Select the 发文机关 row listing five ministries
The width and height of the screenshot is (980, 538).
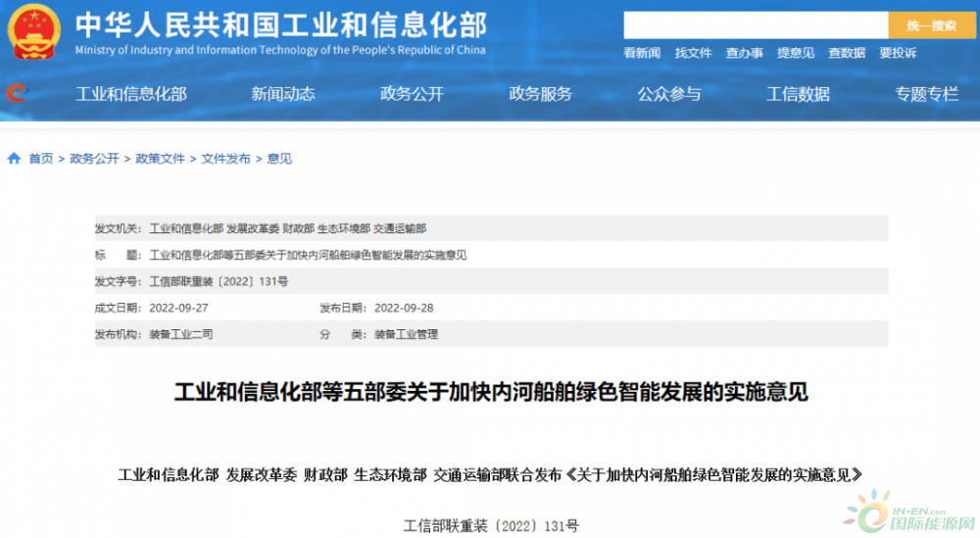pos(491,228)
